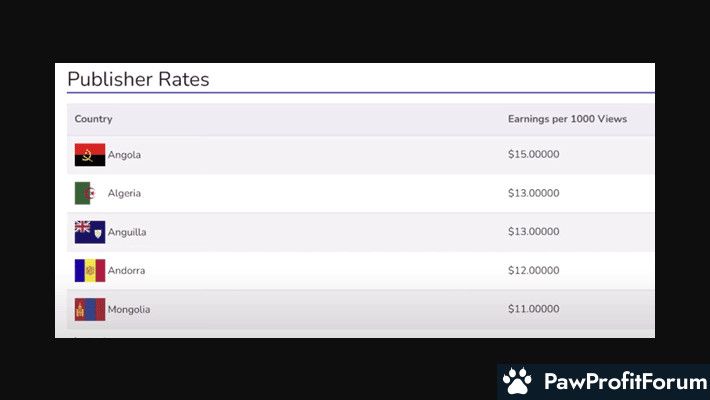Click the Country column header
Image resolution: width=710 pixels, height=400 pixels.
point(93,119)
